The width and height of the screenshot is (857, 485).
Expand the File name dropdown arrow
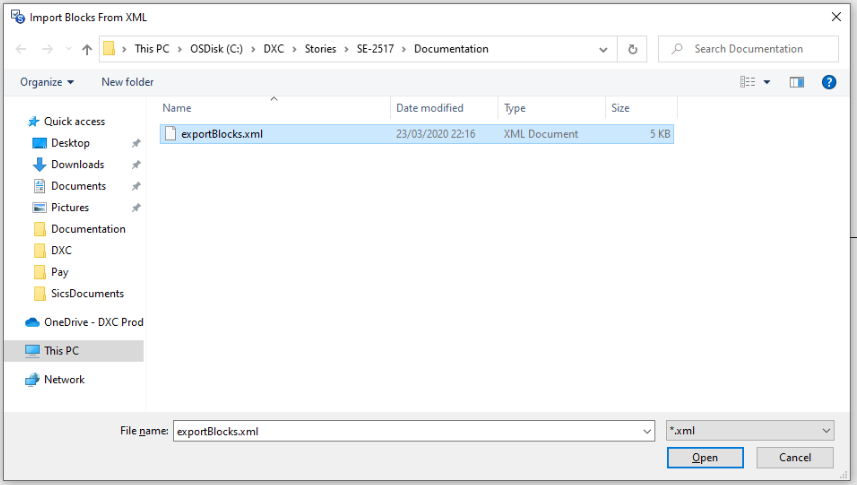pos(646,431)
